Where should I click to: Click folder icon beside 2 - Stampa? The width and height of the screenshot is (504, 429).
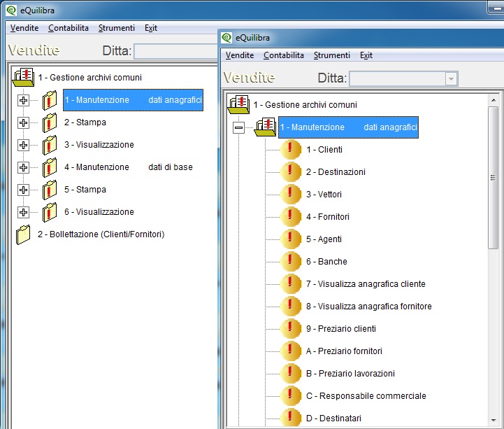[x=50, y=122]
